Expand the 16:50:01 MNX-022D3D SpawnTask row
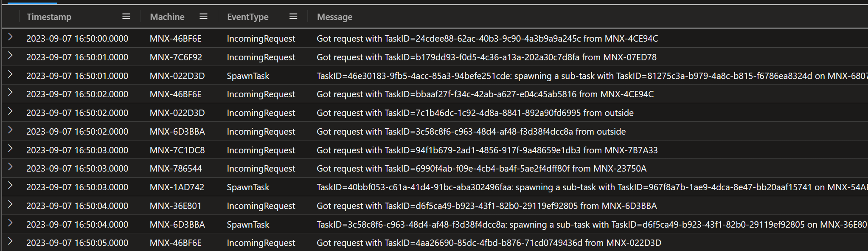Screen dimensions: 868x251 pos(10,75)
